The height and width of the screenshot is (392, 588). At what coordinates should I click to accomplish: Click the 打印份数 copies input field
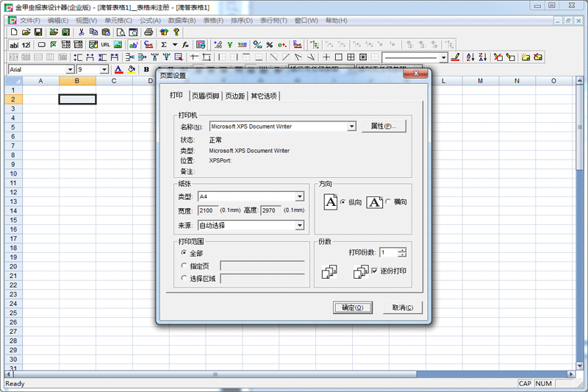[x=389, y=252]
